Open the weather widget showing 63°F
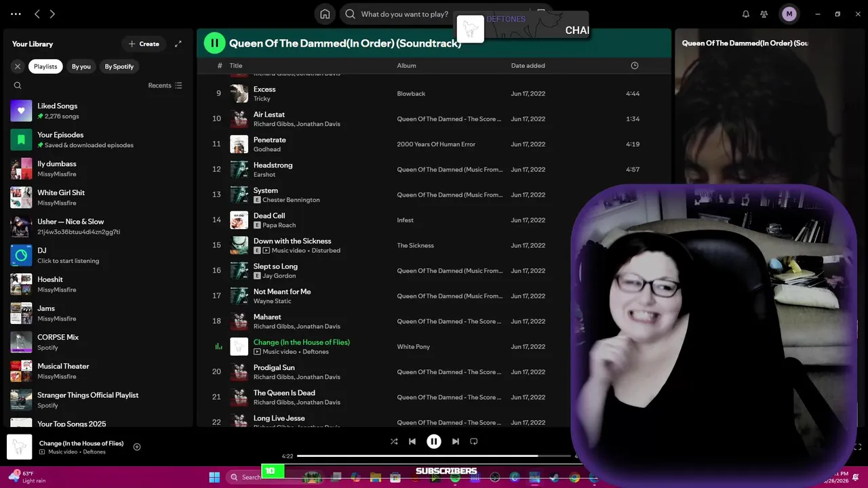The height and width of the screenshot is (488, 868). click(27, 477)
